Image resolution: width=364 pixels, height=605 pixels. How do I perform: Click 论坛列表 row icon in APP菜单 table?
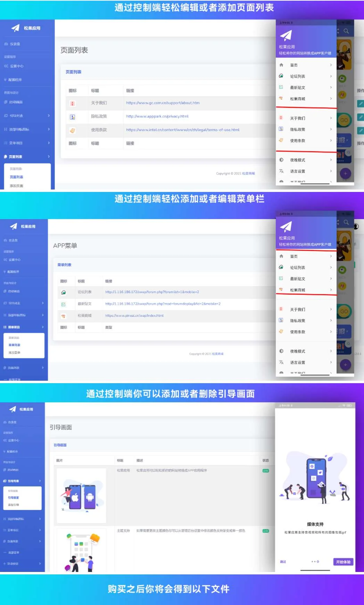pos(64,292)
